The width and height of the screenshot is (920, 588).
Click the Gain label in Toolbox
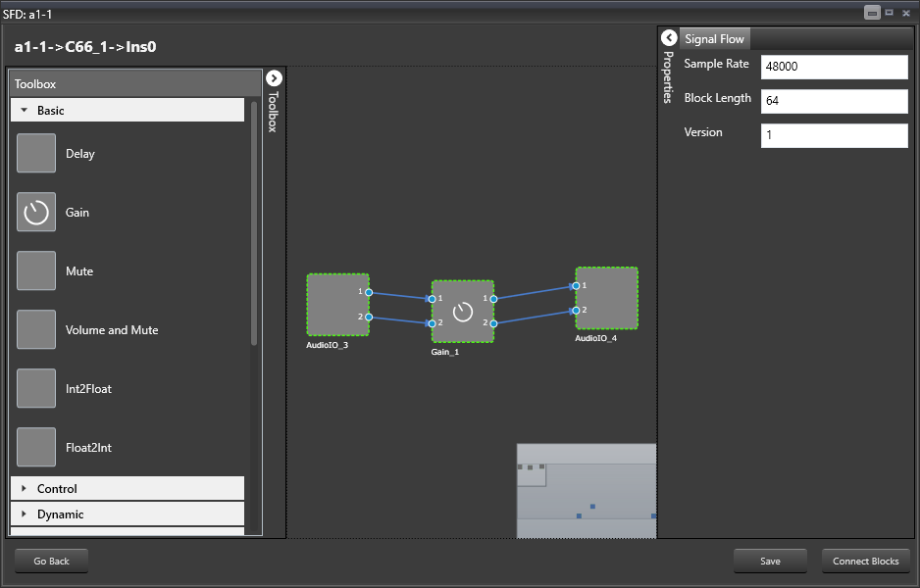(77, 213)
